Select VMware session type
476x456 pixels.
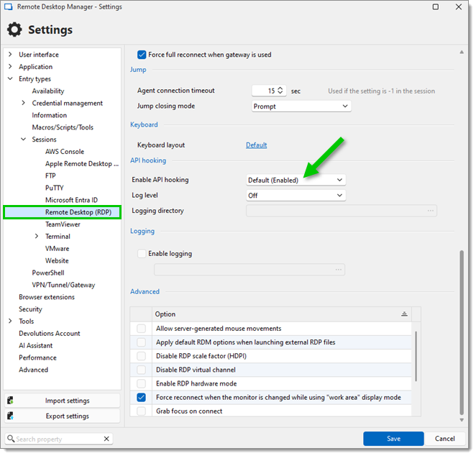[58, 250]
